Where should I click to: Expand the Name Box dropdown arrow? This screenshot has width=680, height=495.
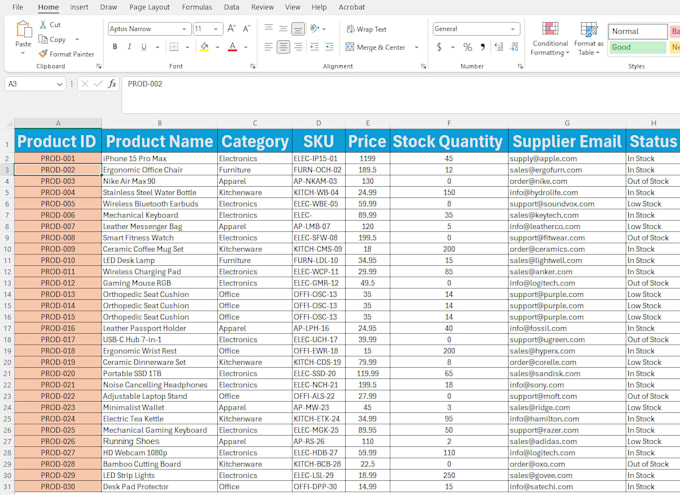pos(59,84)
